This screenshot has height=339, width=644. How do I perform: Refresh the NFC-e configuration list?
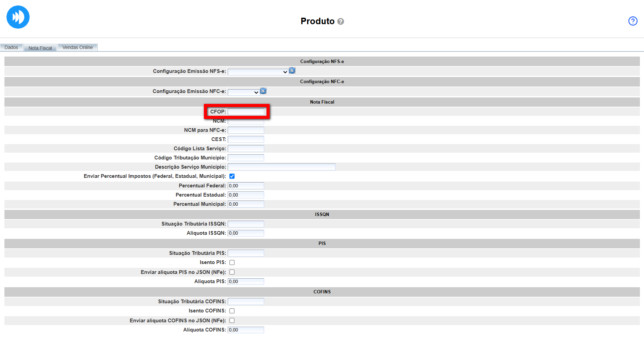[263, 91]
